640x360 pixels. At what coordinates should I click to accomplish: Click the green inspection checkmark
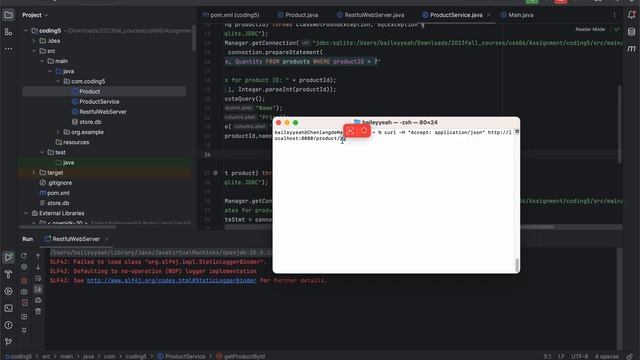[x=617, y=29]
